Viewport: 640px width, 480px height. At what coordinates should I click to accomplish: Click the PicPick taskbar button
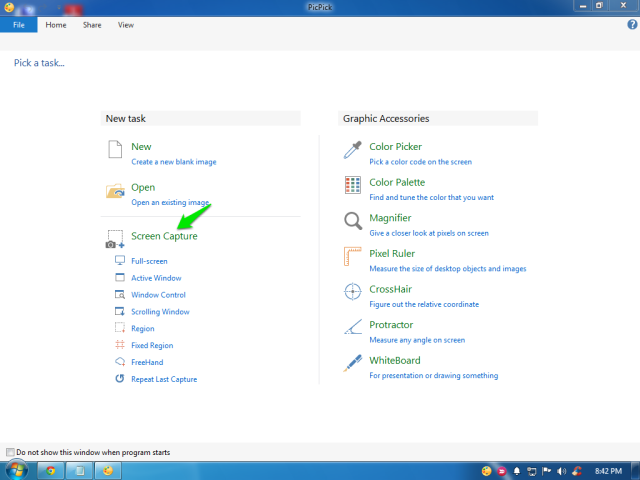108,471
